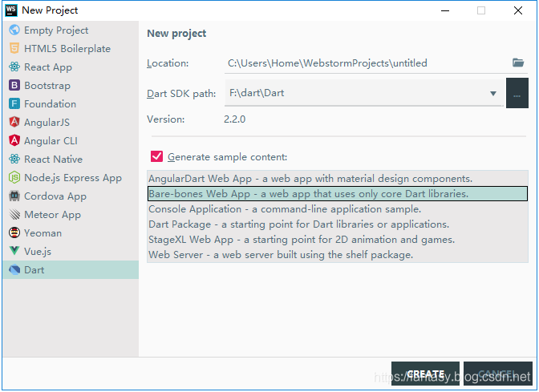539x392 pixels.
Task: Select Empty Project type
Action: 71,30
